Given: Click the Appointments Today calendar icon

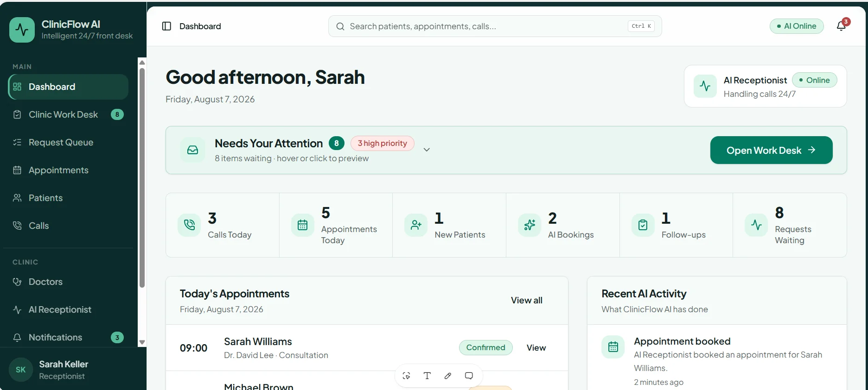Looking at the screenshot, I should click(x=302, y=225).
